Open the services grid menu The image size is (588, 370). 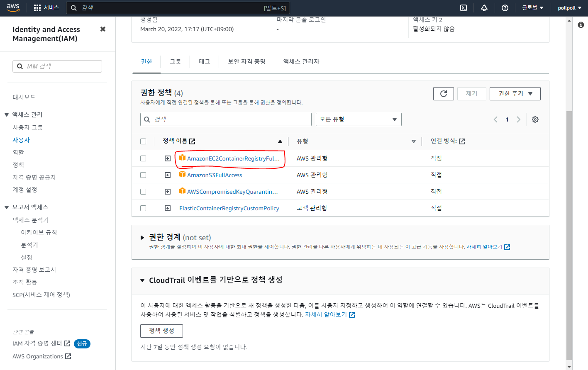37,8
